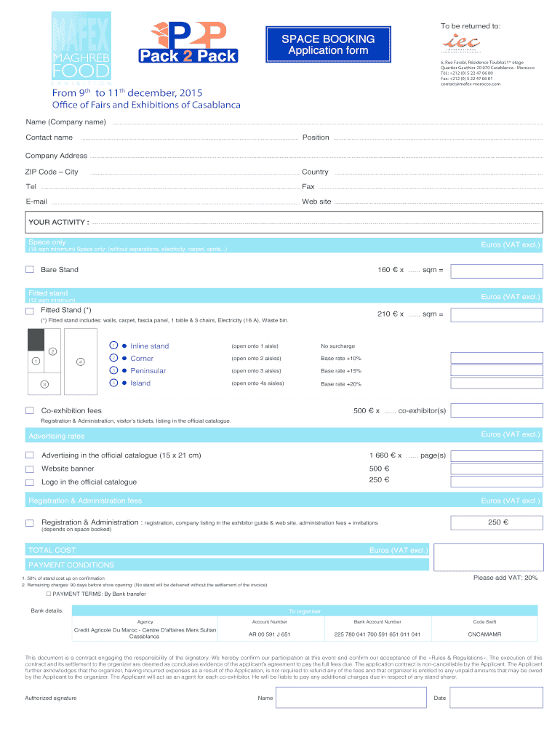The height and width of the screenshot is (745, 560).
Task: Tick the Registration & Administration checkbox
Action: [30, 523]
